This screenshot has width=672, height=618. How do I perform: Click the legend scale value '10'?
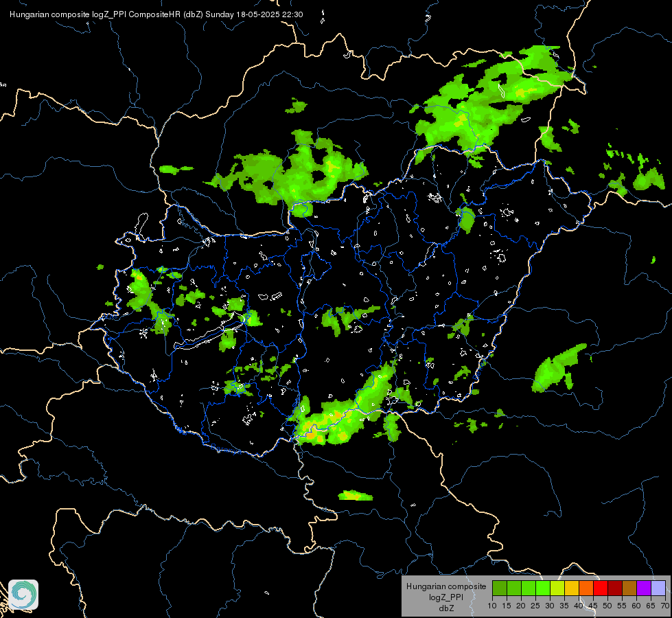(x=492, y=606)
